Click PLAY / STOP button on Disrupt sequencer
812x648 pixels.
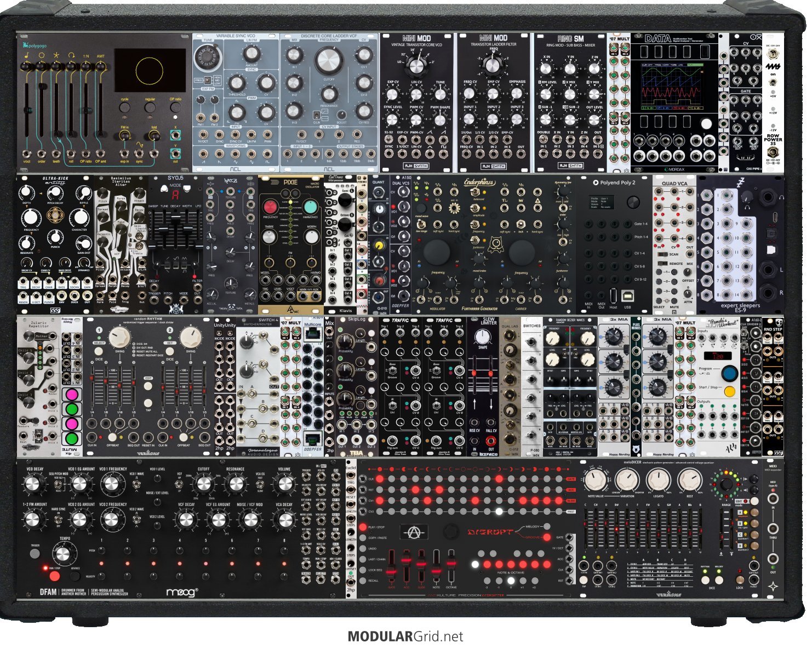pos(363,527)
